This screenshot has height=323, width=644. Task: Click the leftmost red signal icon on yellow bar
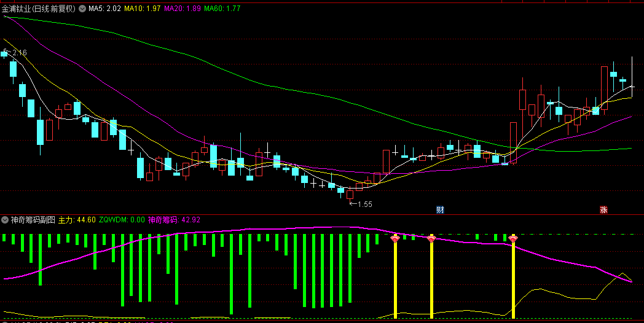click(x=395, y=238)
